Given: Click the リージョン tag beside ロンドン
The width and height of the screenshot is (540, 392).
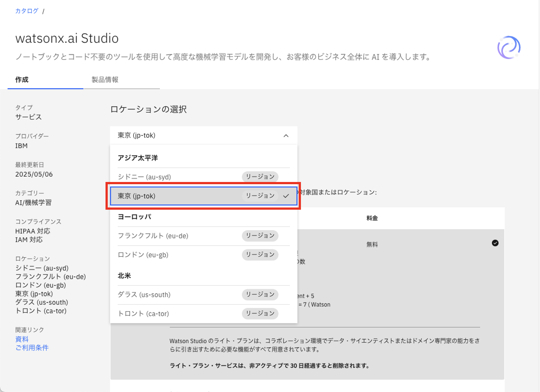Looking at the screenshot, I should (x=260, y=255).
